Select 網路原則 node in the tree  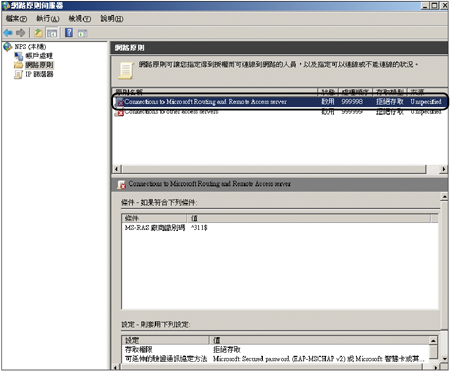pyautogui.click(x=39, y=65)
